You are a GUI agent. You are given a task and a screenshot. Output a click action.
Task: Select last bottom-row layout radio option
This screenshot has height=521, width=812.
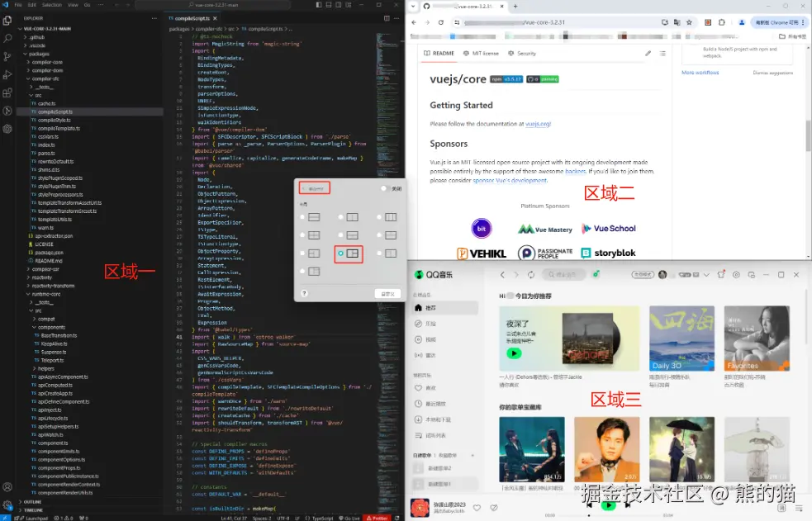[x=302, y=271]
